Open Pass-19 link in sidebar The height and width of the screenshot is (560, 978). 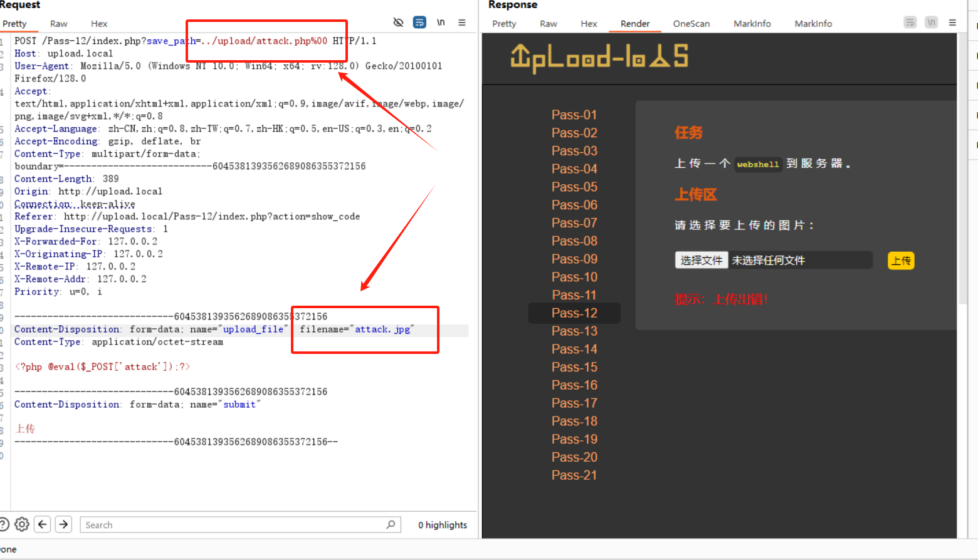coord(574,439)
